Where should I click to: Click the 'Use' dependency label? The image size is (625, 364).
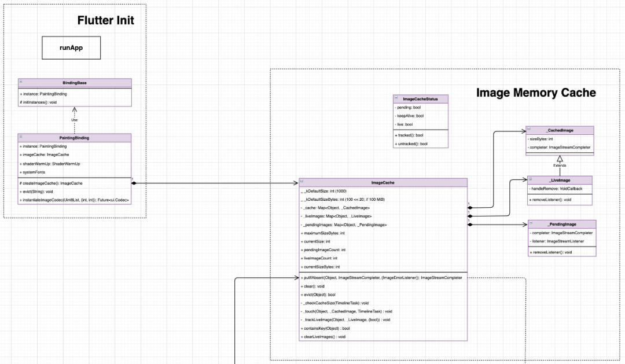click(75, 120)
